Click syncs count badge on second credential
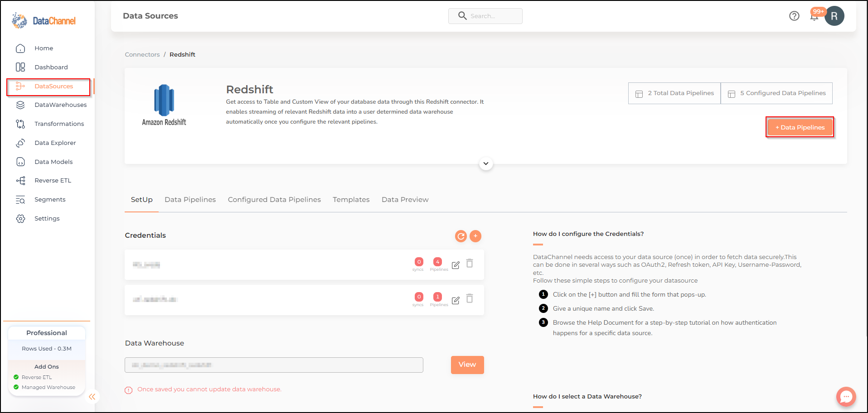 [419, 297]
